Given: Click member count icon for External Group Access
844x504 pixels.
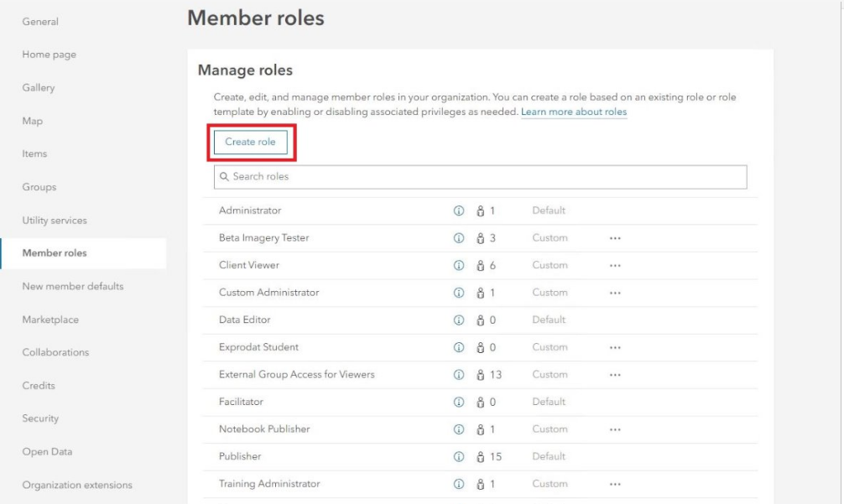Looking at the screenshot, I should click(x=481, y=375).
